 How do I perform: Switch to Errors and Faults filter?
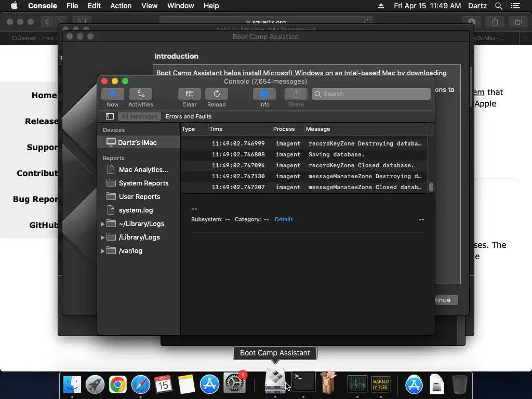[x=189, y=116]
